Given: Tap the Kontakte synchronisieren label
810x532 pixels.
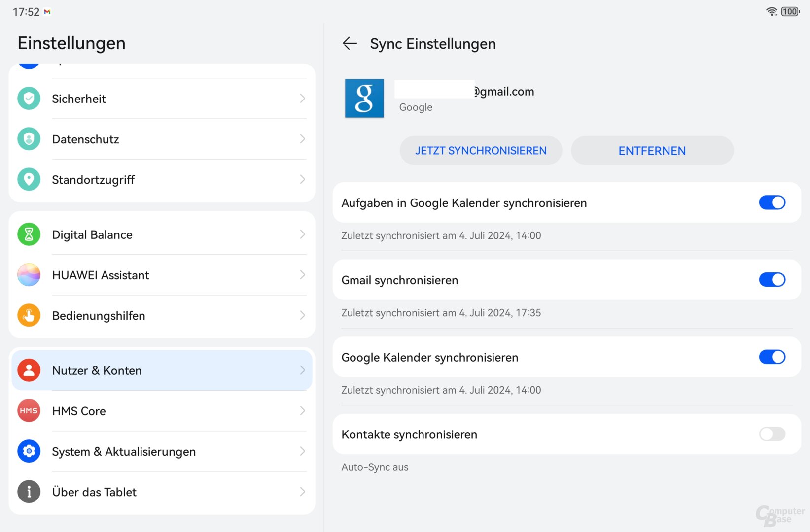Looking at the screenshot, I should [409, 434].
